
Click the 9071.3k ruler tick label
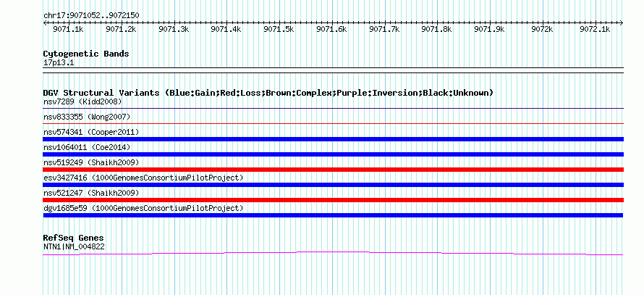tap(174, 29)
